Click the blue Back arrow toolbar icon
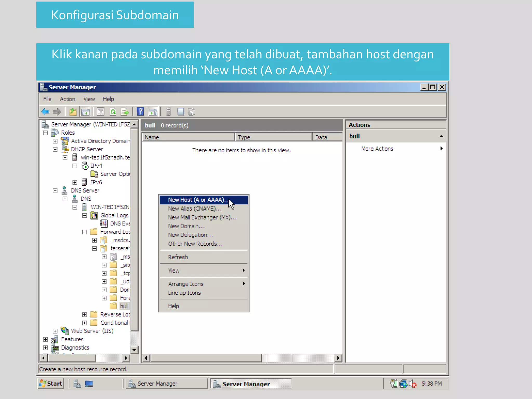 pyautogui.click(x=45, y=112)
